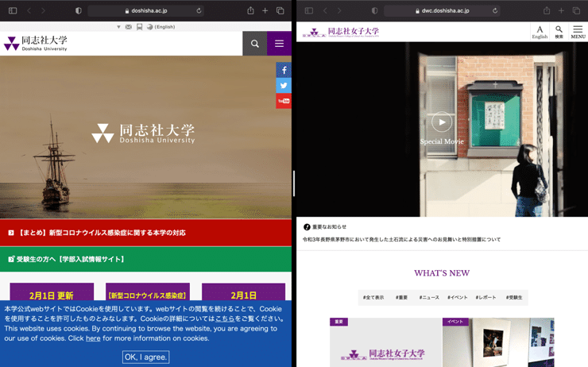Click こちら link in cookie notice

coord(225,319)
